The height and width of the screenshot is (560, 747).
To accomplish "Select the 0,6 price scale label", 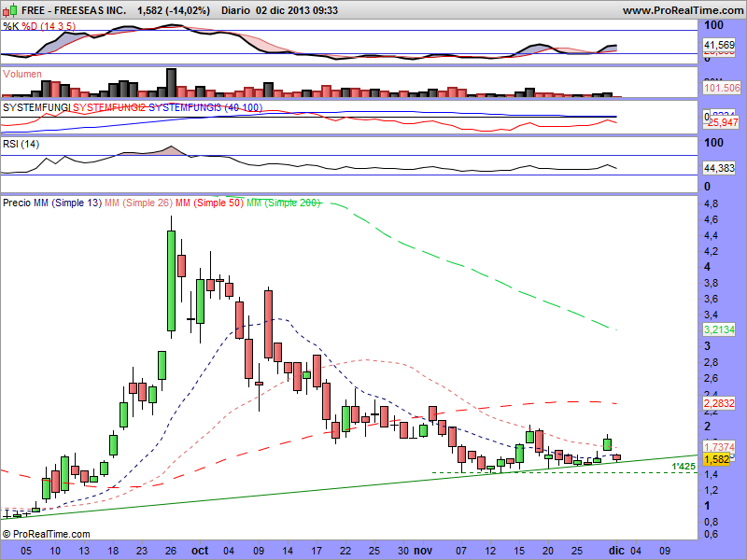I will (712, 534).
